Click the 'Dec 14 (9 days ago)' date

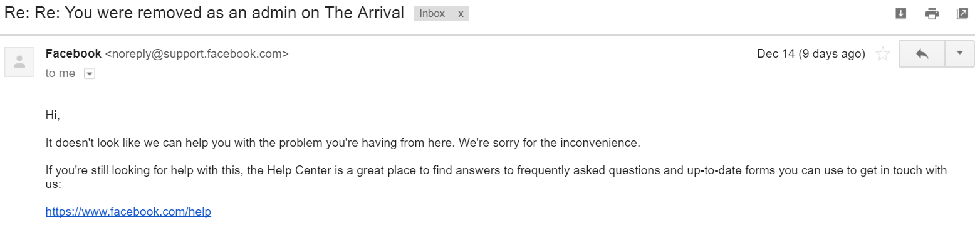tap(811, 54)
